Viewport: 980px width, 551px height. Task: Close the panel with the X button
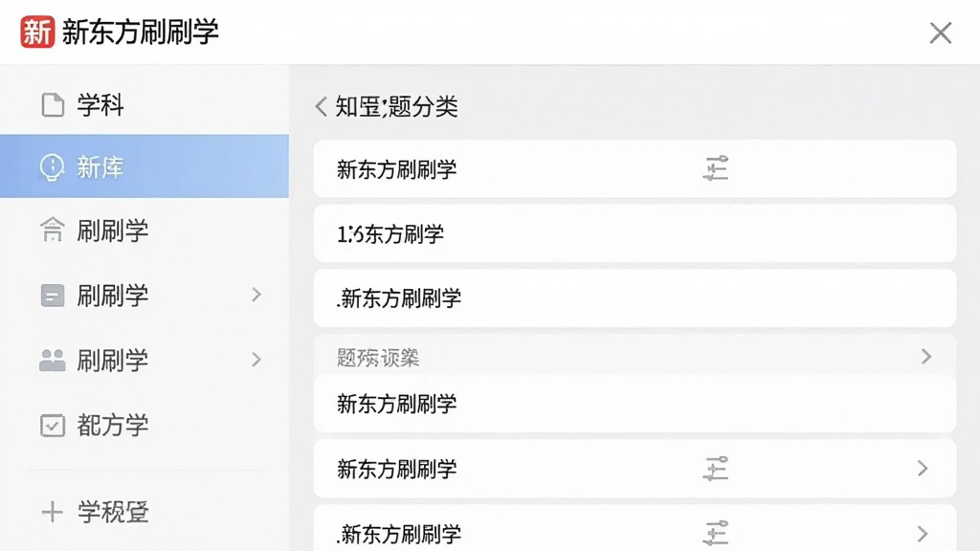click(x=940, y=33)
